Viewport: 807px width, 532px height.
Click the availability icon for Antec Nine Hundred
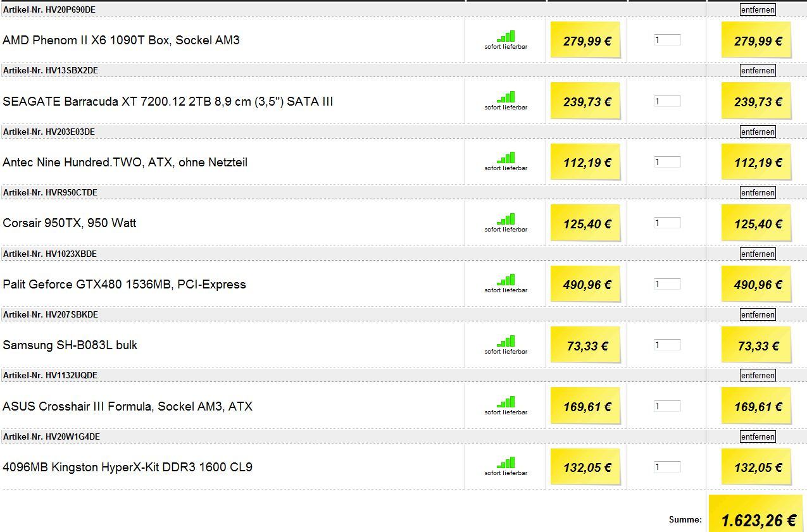(506, 158)
